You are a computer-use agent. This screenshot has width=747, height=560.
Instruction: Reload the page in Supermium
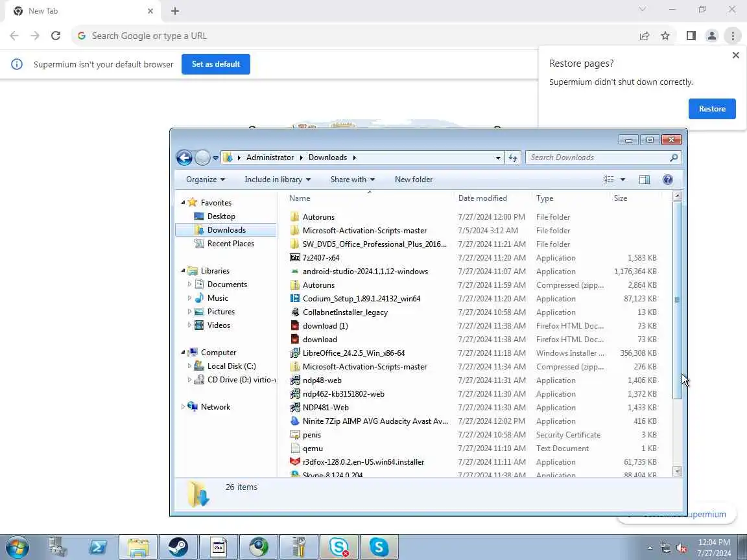(56, 36)
